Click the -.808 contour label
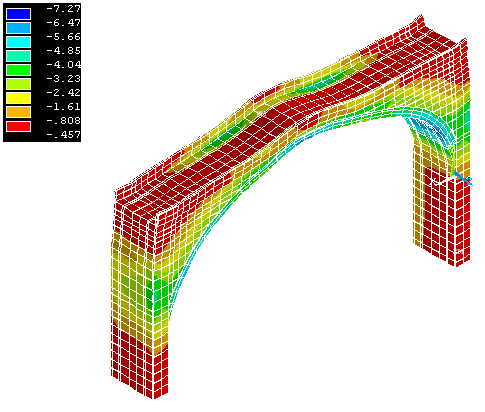Image resolution: width=485 pixels, height=412 pixels. (63, 121)
